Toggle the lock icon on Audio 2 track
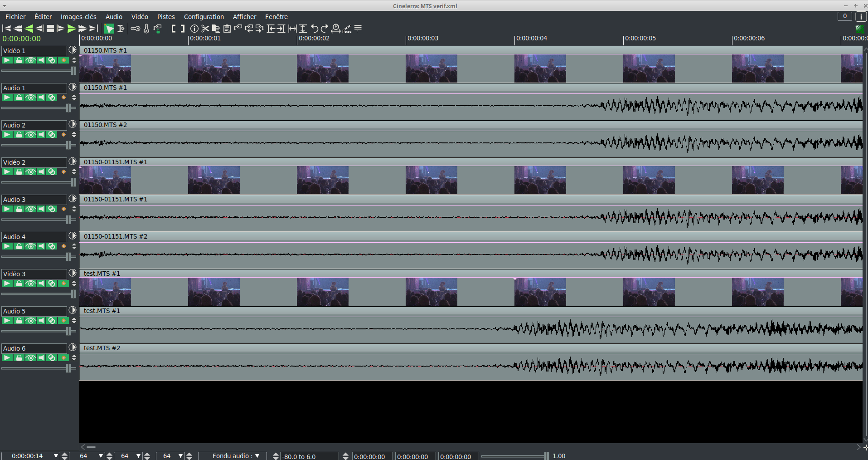 pos(19,135)
